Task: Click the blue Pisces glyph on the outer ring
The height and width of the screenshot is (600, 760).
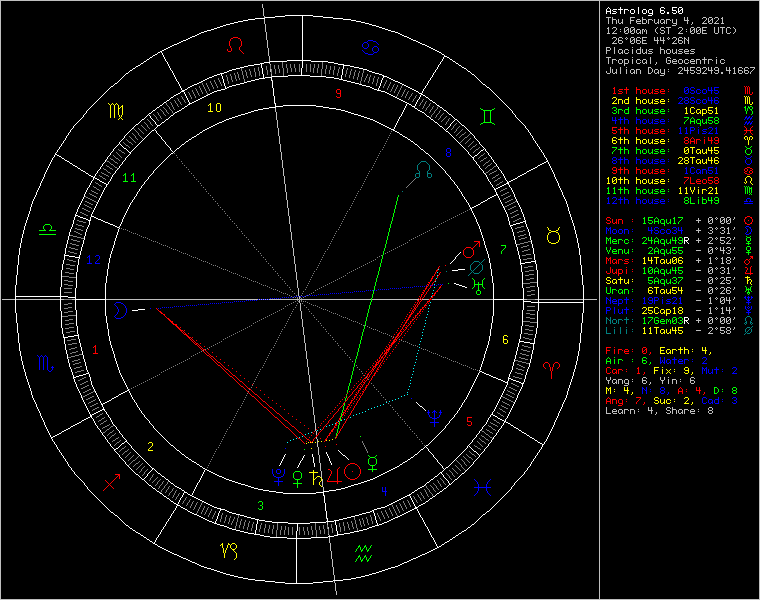Action: coord(483,487)
